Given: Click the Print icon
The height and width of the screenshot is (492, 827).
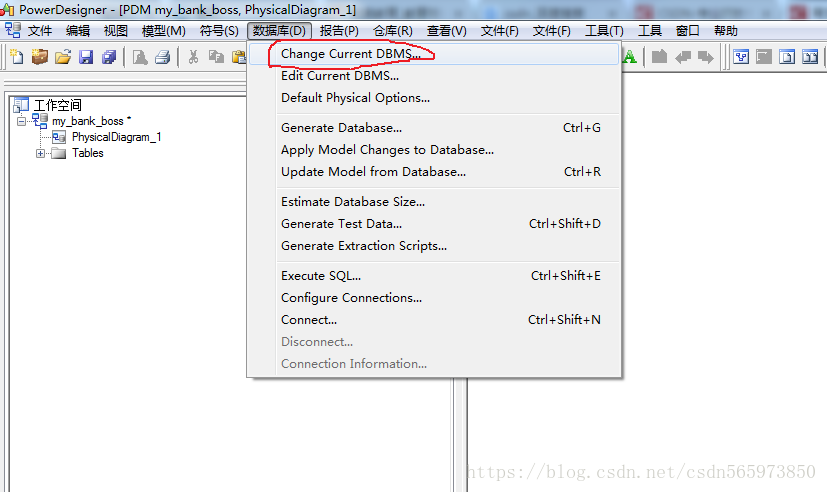Looking at the screenshot, I should tap(163, 56).
